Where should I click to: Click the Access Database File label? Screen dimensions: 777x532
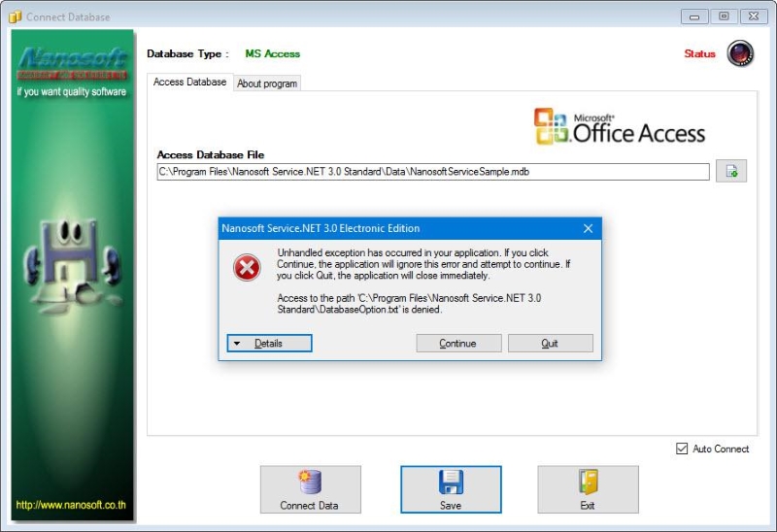pos(211,155)
